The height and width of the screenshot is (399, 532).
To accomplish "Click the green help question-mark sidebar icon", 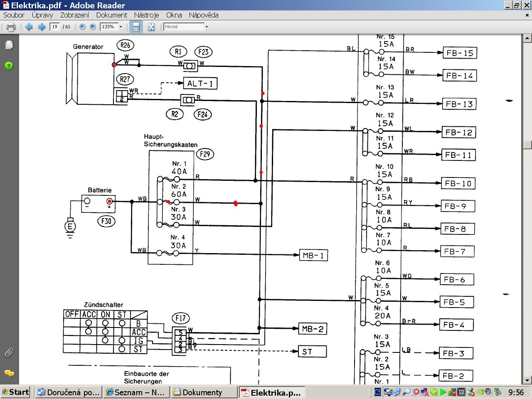I will click(x=9, y=66).
